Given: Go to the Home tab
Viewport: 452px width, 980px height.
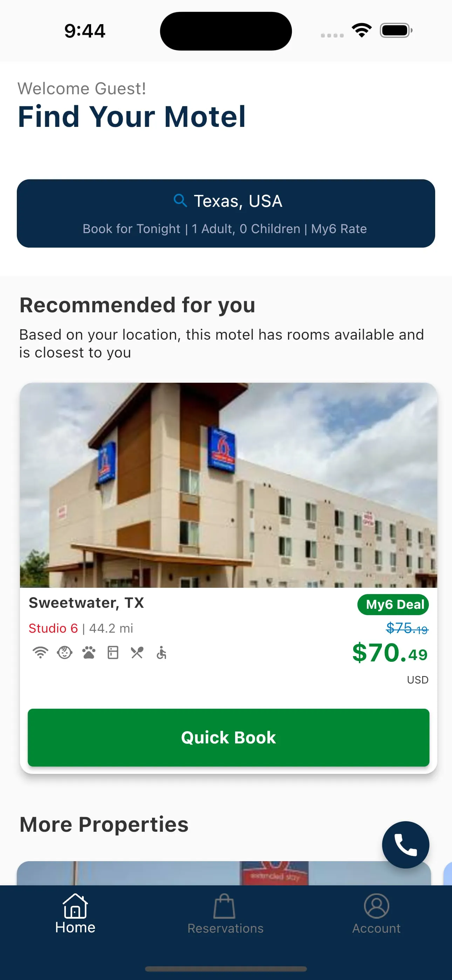Looking at the screenshot, I should click(75, 914).
